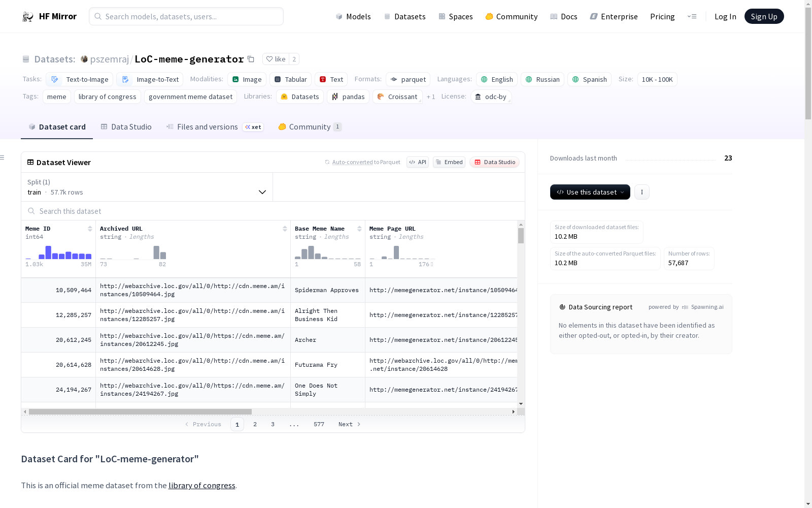
Task: Click the Datasets library tag
Action: [x=300, y=97]
